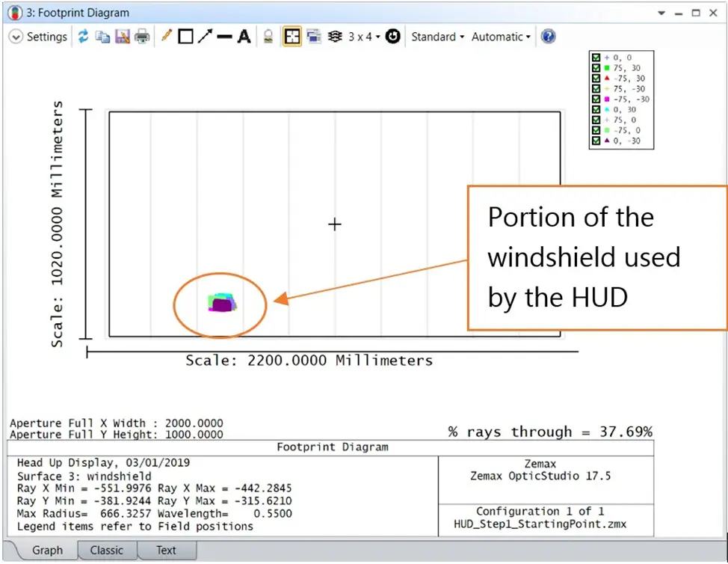Open the Automatic dropdown
Image resolution: width=728 pixels, height=564 pixels.
click(499, 36)
